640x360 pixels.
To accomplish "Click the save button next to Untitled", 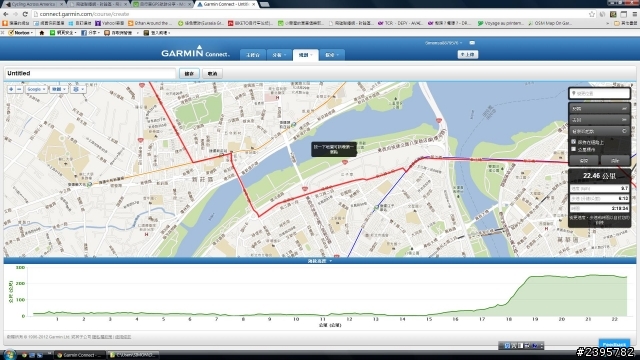I will (x=189, y=73).
